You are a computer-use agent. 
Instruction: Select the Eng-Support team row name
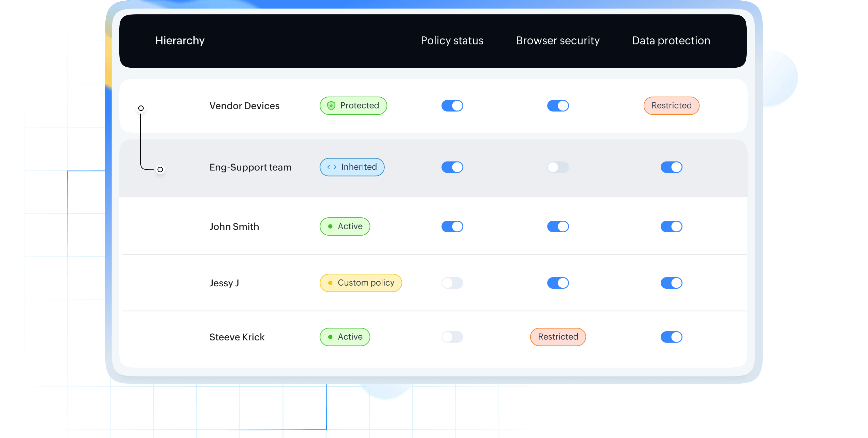click(250, 167)
